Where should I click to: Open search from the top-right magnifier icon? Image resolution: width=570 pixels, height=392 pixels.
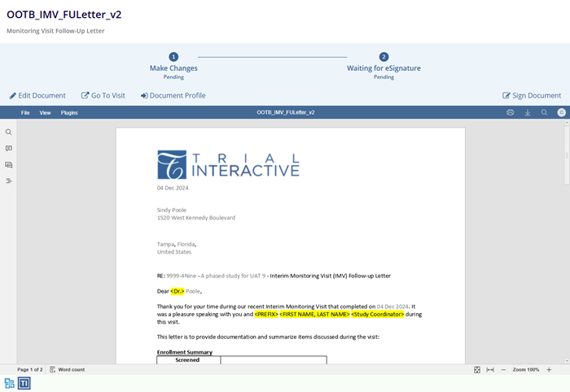tap(544, 112)
